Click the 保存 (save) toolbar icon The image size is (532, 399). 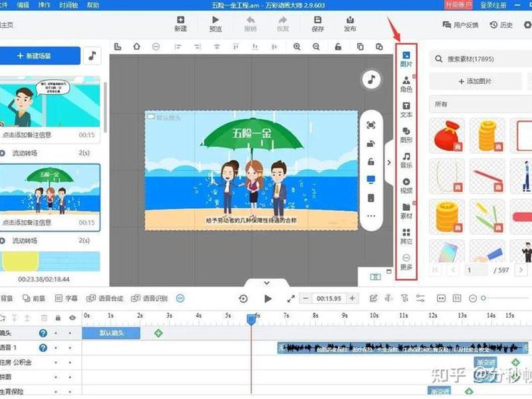click(x=318, y=24)
